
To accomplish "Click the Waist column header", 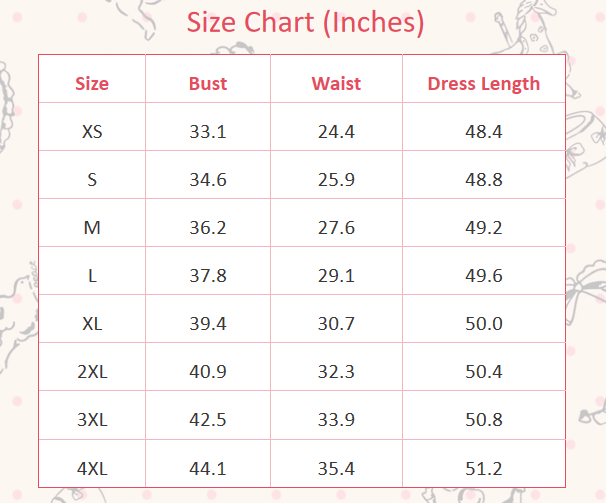I will click(336, 84).
